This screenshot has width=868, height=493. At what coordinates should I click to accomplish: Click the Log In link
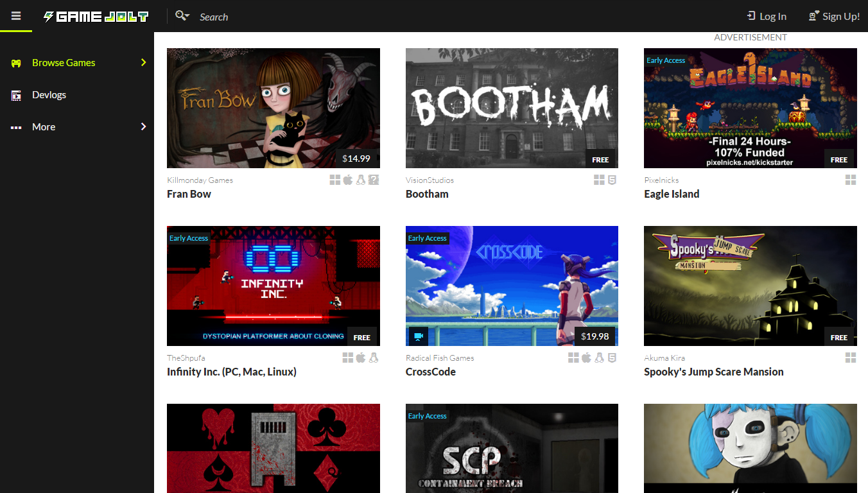(x=767, y=17)
